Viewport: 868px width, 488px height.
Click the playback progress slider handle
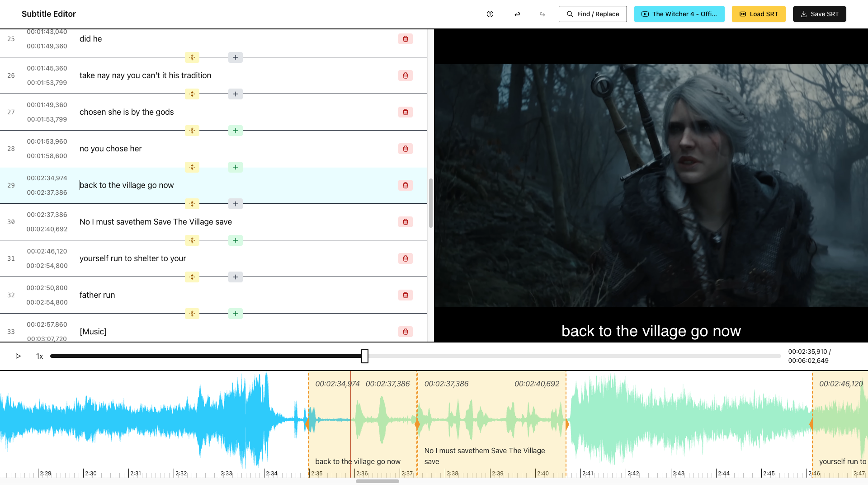click(x=365, y=356)
